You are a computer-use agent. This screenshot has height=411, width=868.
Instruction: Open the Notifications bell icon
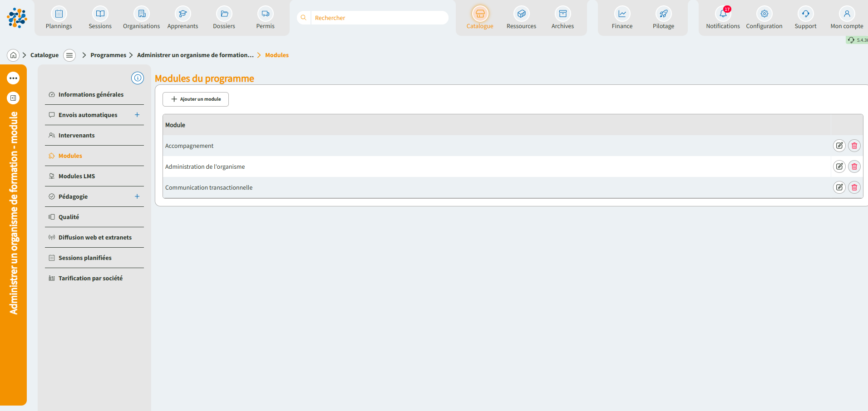pos(723,14)
